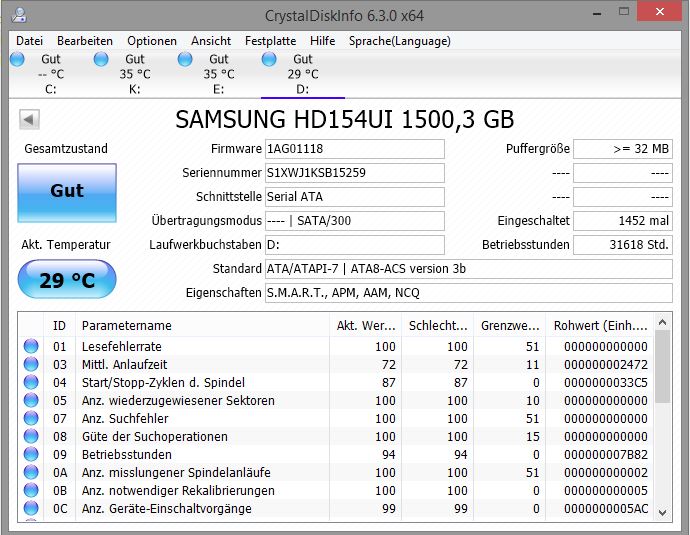Click the Eigenschaften S.M.A.R.T. field
Screen dimensions: 690x535
(x=469, y=293)
